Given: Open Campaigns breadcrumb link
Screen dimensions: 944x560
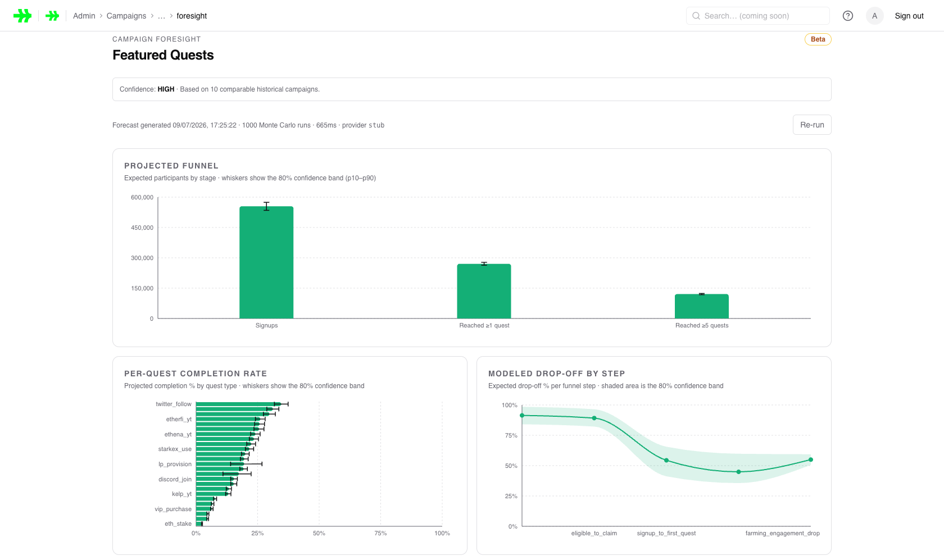Looking at the screenshot, I should [126, 16].
